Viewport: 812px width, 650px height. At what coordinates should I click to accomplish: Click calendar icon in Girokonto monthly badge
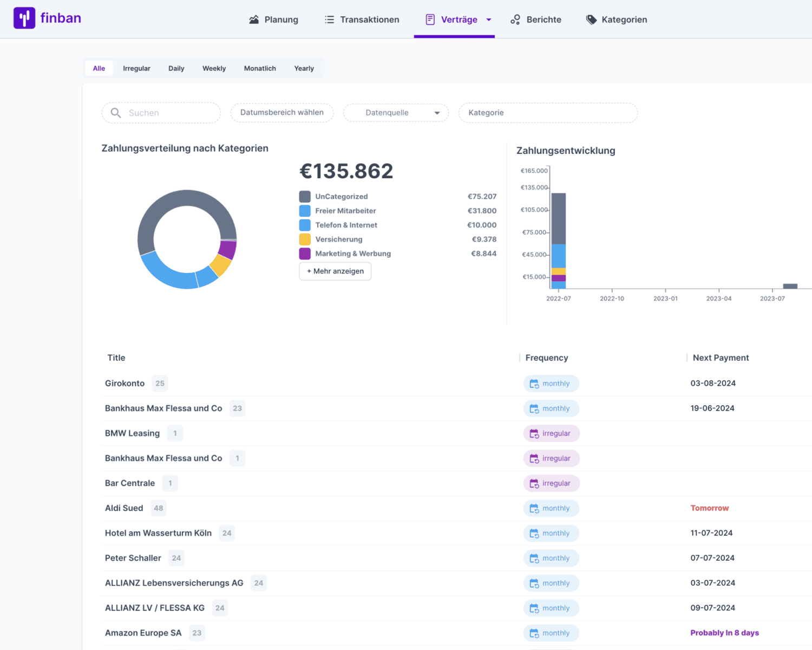point(534,383)
